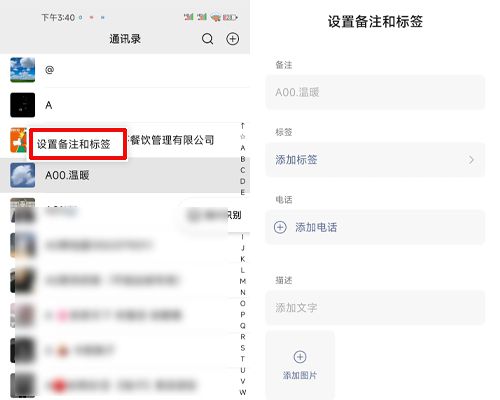Open the black avatar of contact A
Viewport: 500px width, 400px height.
pos(22,105)
